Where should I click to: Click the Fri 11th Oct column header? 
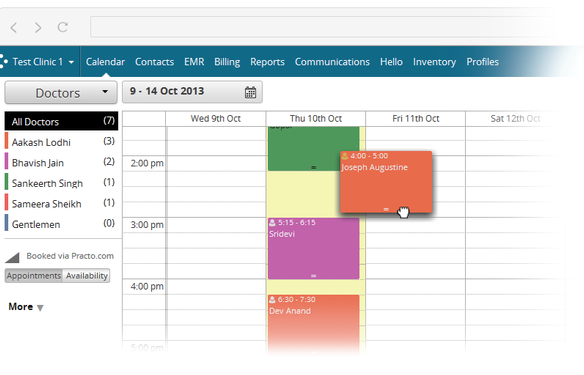416,118
